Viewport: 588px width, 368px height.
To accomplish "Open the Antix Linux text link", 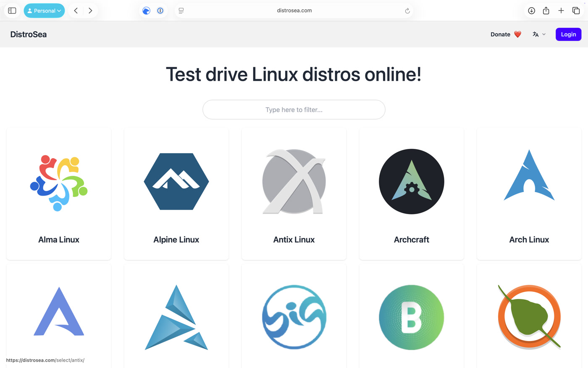I will click(294, 240).
